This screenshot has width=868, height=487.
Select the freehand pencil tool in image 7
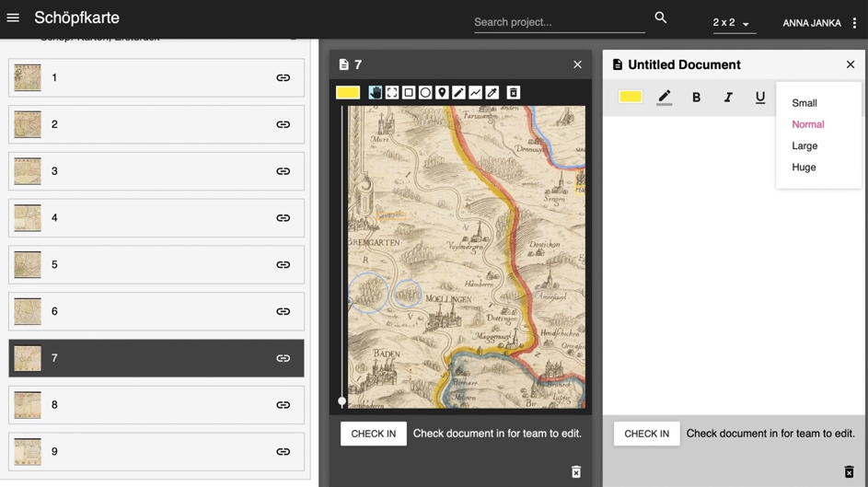[458, 92]
